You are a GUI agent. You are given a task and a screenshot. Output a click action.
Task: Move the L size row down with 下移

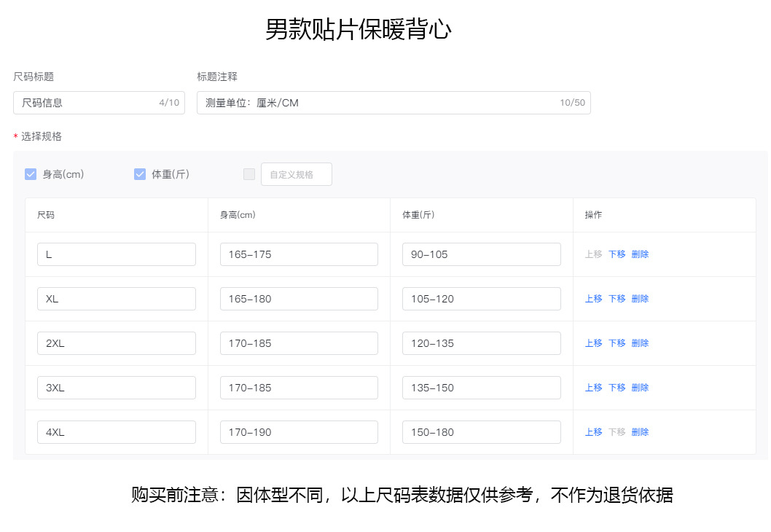[617, 254]
